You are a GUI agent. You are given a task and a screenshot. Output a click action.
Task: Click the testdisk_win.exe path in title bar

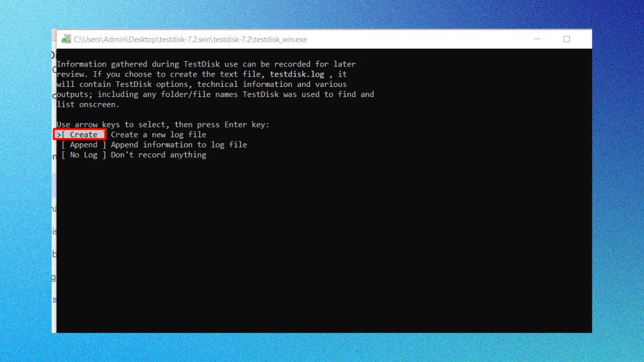[190, 40]
